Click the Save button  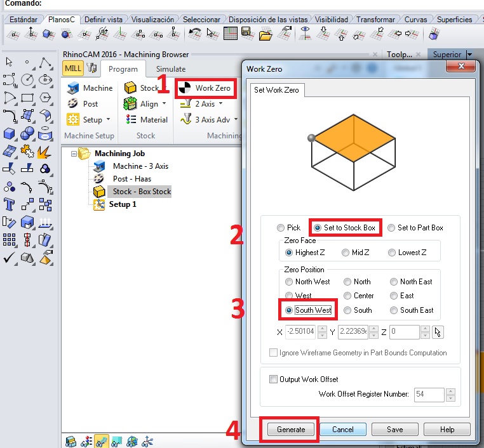(395, 430)
